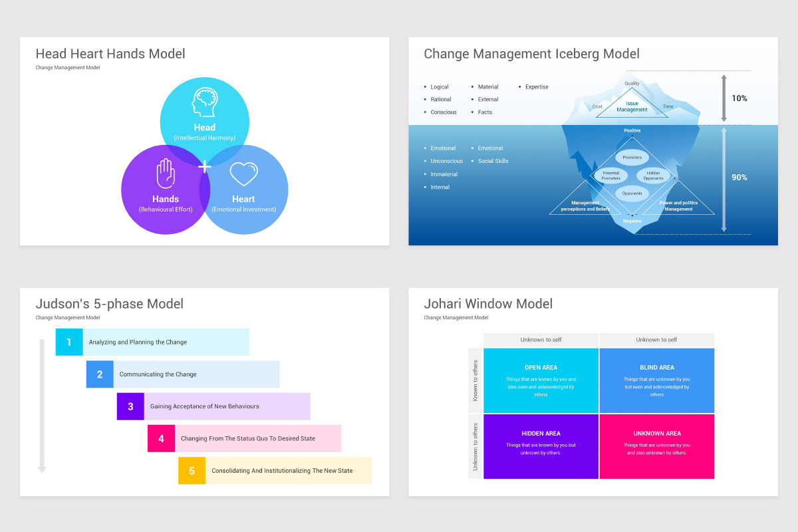
Task: Select the "90%" label below the waterline
Action: click(x=739, y=178)
